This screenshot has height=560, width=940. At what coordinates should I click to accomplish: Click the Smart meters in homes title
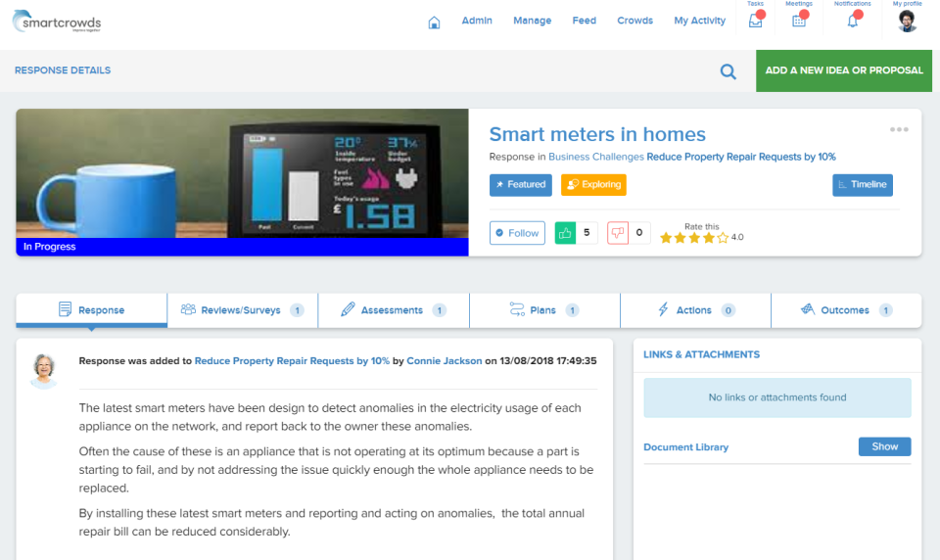click(597, 134)
